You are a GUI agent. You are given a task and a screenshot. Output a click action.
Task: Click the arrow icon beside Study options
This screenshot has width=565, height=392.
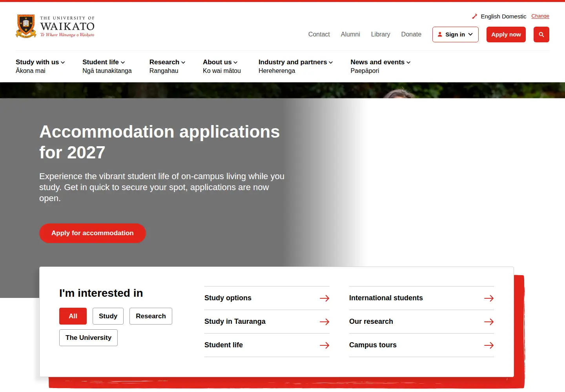coord(324,298)
